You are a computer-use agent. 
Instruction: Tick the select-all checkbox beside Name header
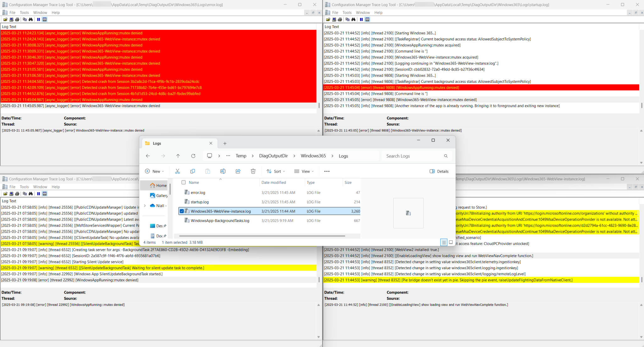coord(184,182)
